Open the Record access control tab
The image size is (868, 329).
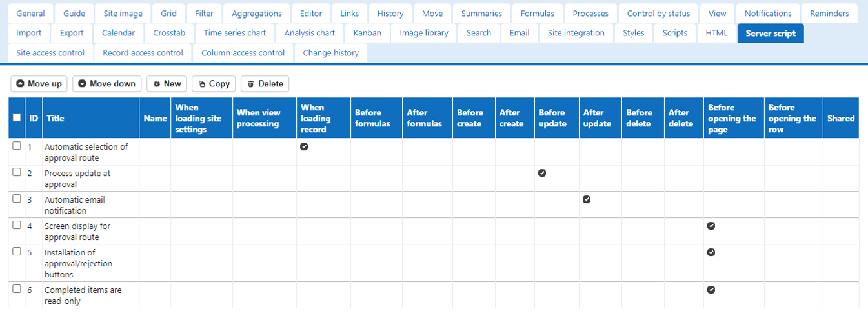coord(143,53)
